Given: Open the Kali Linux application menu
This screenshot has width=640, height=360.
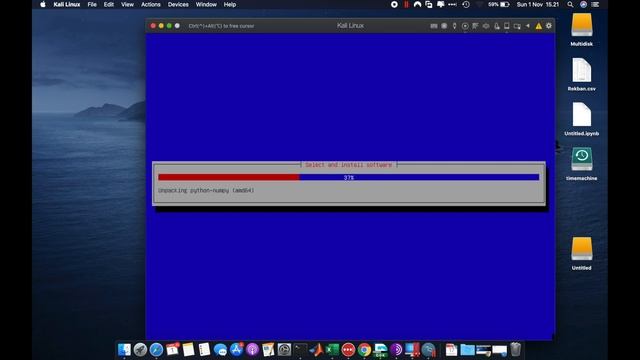Looking at the screenshot, I should click(67, 4).
